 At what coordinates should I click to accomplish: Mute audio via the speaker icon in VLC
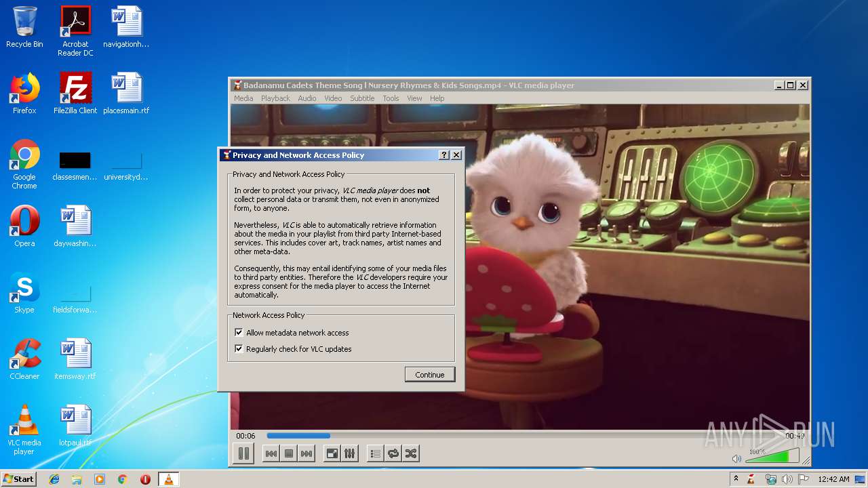pyautogui.click(x=737, y=459)
